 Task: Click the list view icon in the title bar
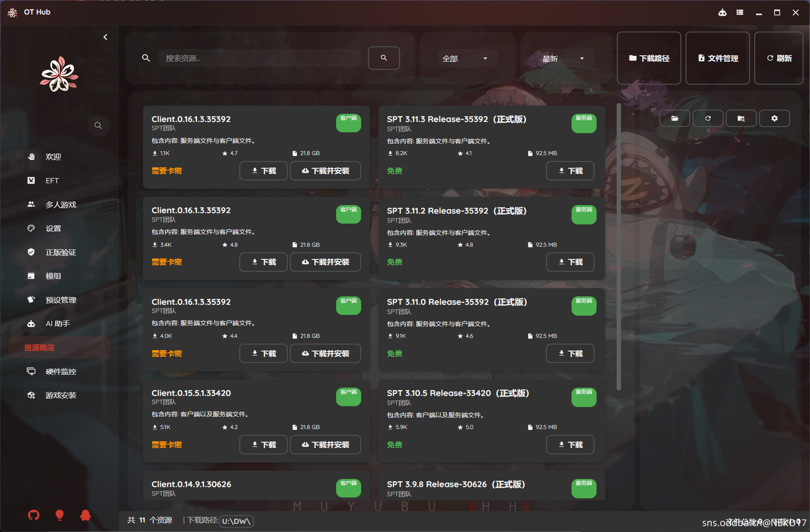[740, 12]
